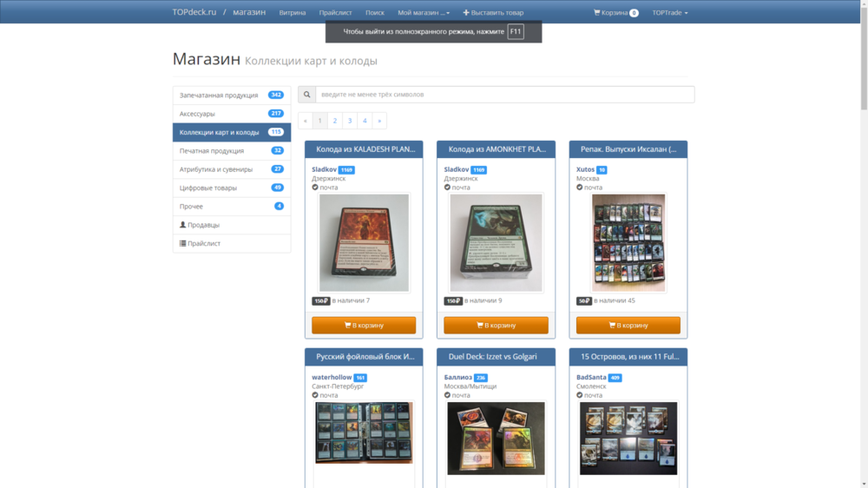This screenshot has width=868, height=488.
Task: Click in the search input field
Action: pyautogui.click(x=503, y=95)
